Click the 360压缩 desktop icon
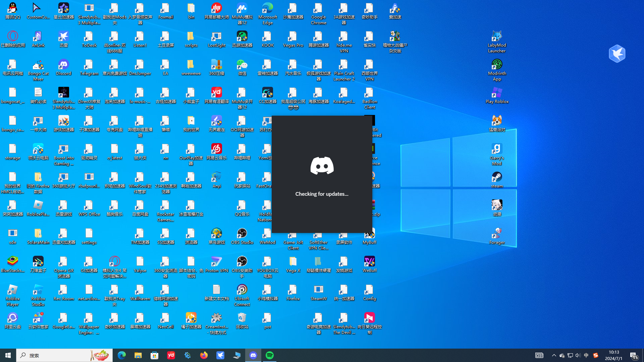Viewport: 644px width, 362px height. [217, 67]
